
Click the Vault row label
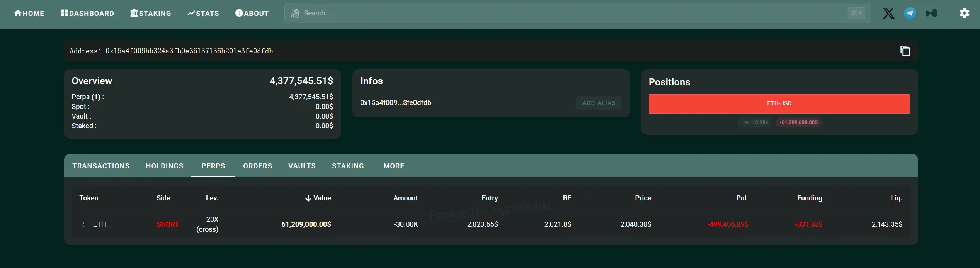tap(82, 116)
